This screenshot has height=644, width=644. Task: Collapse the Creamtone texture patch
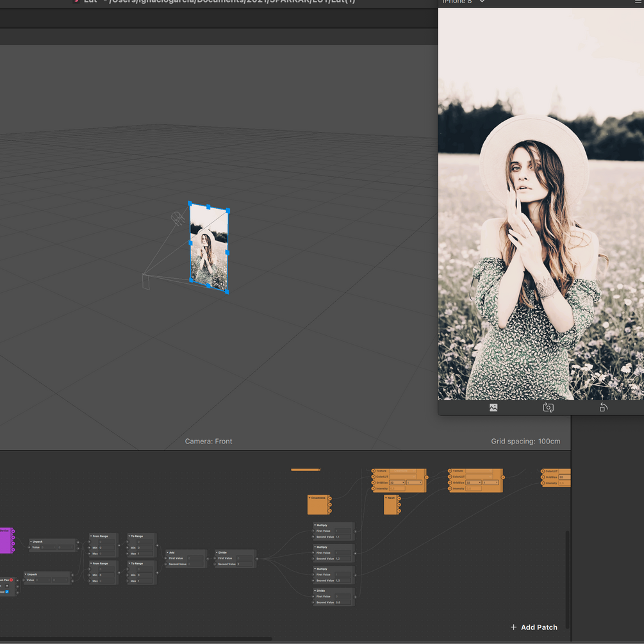click(310, 498)
